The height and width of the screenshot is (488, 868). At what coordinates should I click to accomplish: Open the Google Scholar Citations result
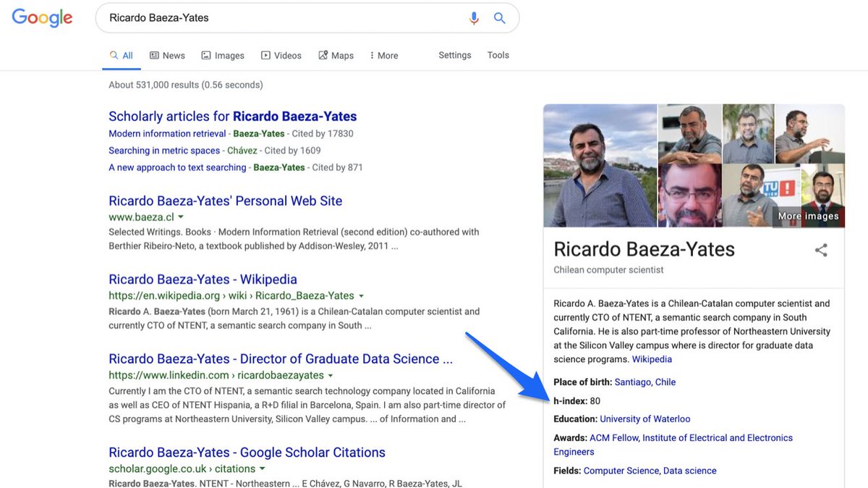[x=247, y=453]
